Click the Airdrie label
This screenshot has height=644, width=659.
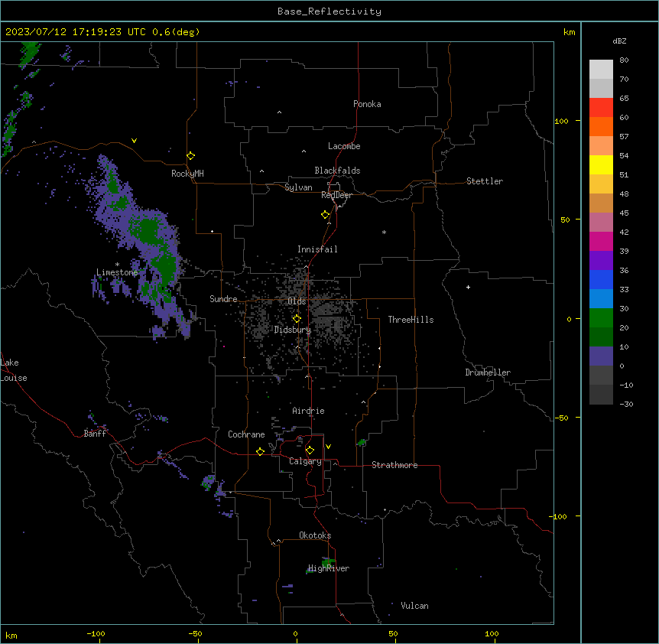309,411
